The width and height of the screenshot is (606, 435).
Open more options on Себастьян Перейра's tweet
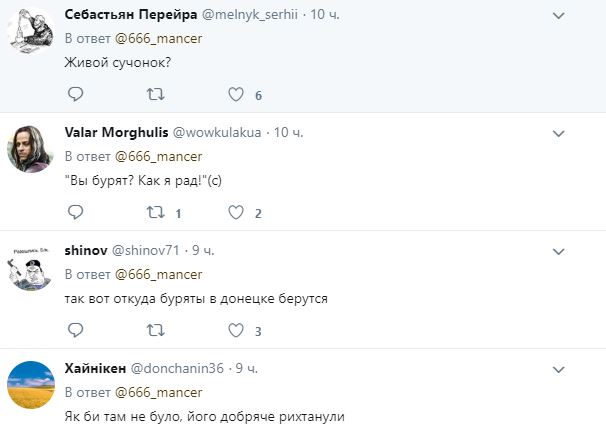(x=558, y=16)
